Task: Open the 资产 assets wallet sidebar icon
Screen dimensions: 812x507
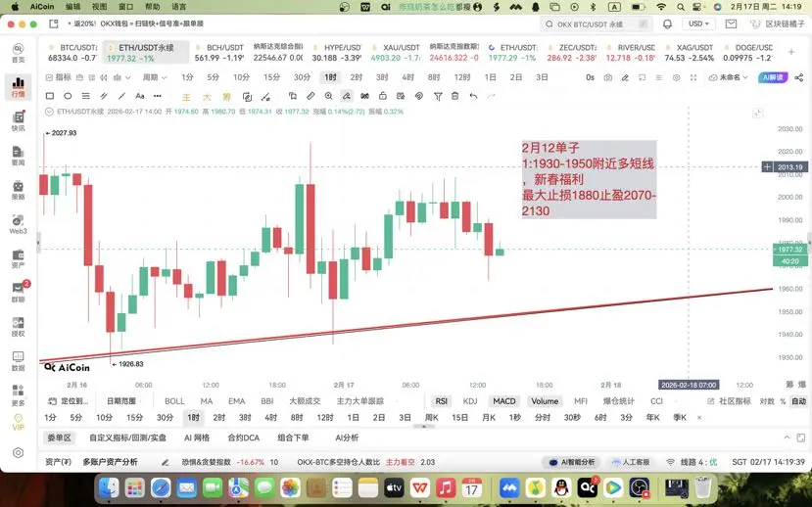Action: pyautogui.click(x=19, y=258)
